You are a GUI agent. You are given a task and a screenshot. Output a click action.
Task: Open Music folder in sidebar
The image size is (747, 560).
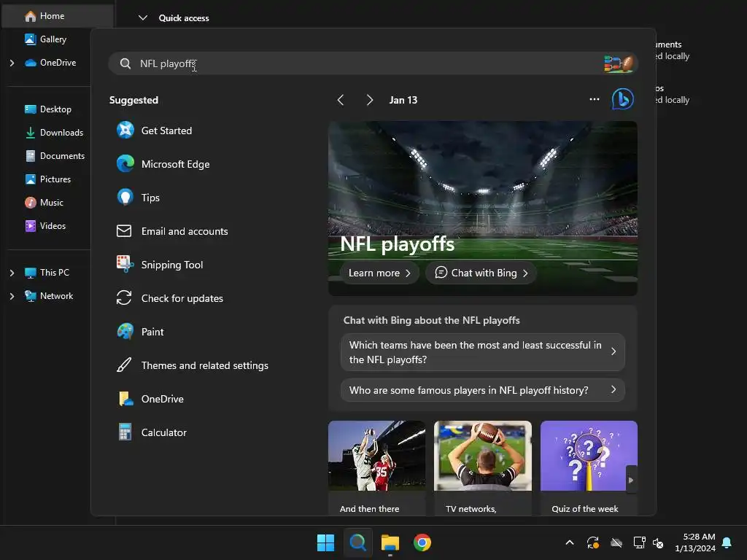click(x=44, y=203)
